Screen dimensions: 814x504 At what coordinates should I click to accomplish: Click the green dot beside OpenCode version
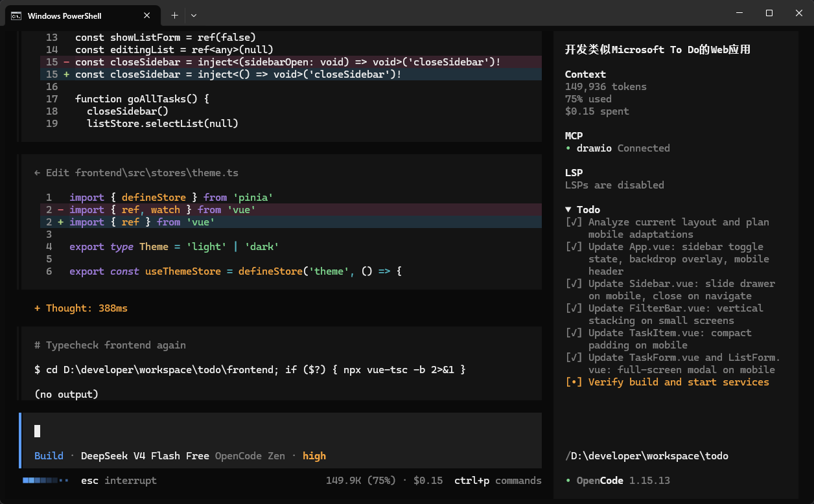pos(568,481)
